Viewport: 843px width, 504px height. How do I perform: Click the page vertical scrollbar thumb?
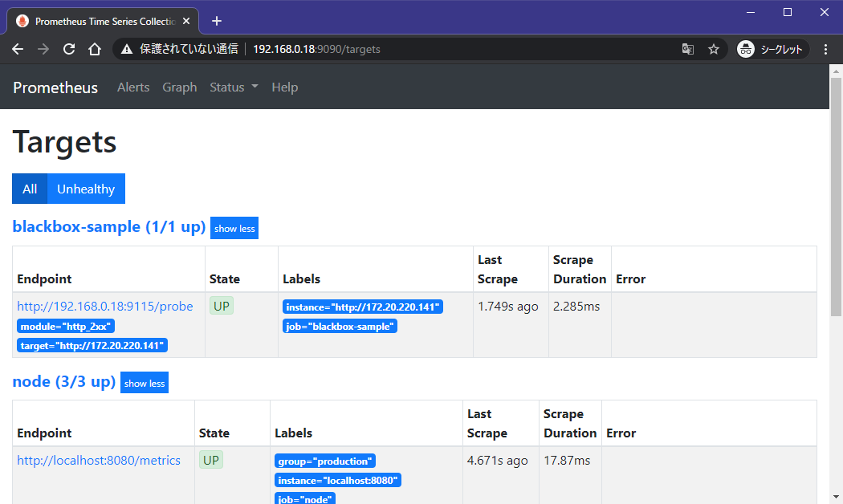(836, 196)
